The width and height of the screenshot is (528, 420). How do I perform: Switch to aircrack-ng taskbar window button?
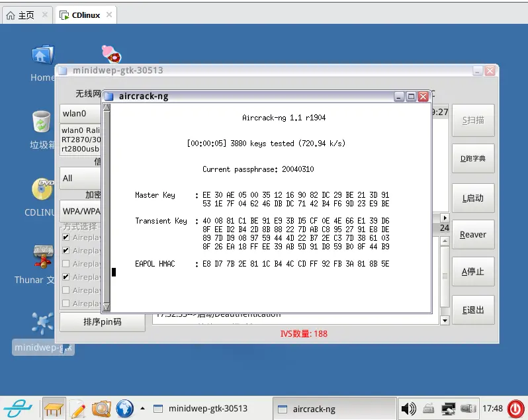point(334,409)
